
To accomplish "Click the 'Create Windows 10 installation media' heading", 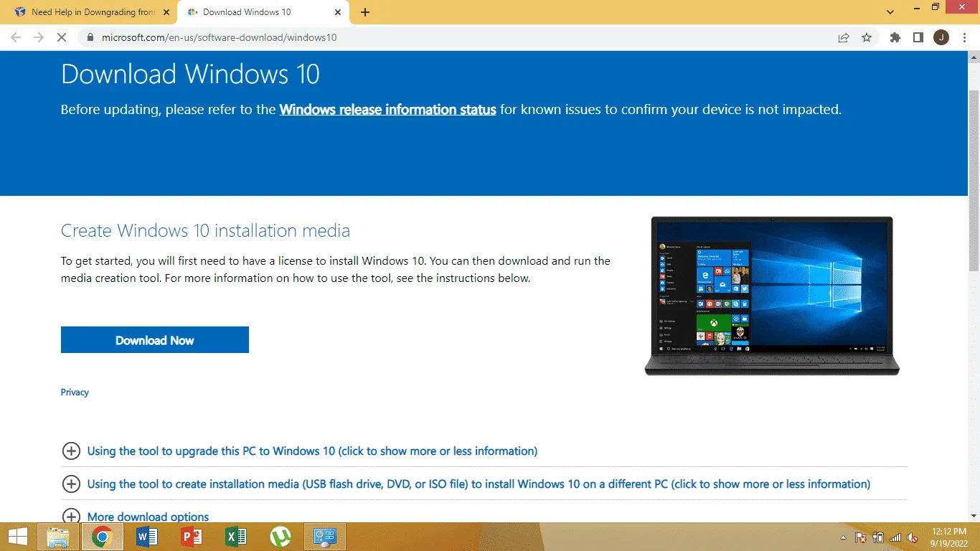I will click(x=205, y=230).
